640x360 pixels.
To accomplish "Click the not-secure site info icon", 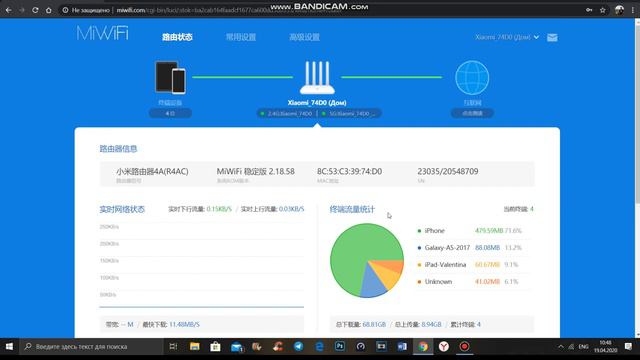I will [x=65, y=10].
